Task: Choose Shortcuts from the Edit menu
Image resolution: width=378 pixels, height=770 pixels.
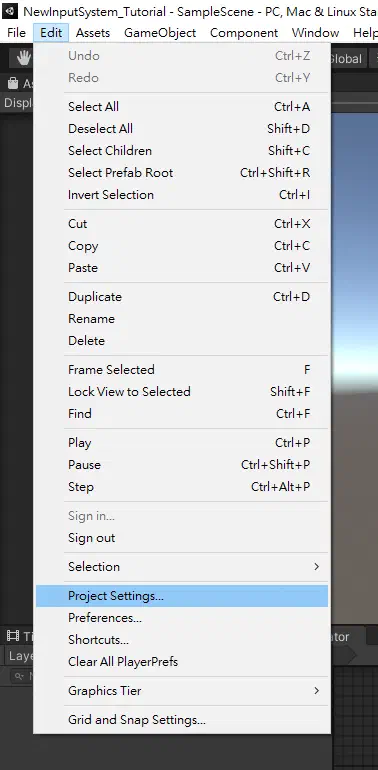Action: (x=182, y=640)
